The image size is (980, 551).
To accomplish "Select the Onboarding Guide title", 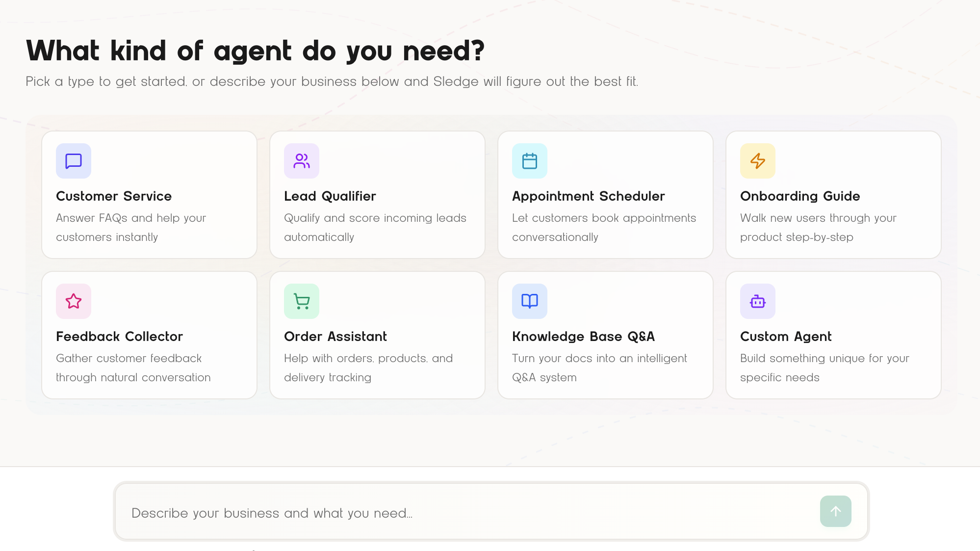I will [800, 196].
